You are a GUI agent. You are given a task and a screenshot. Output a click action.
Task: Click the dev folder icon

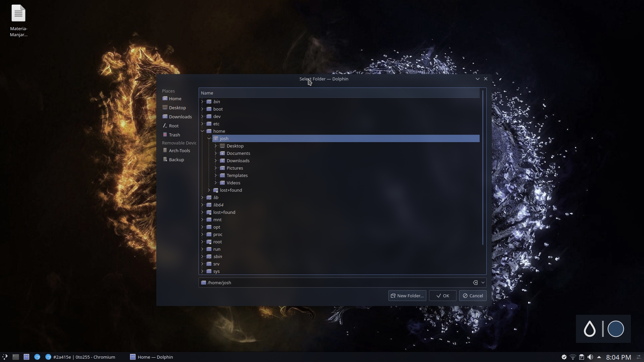tap(209, 116)
